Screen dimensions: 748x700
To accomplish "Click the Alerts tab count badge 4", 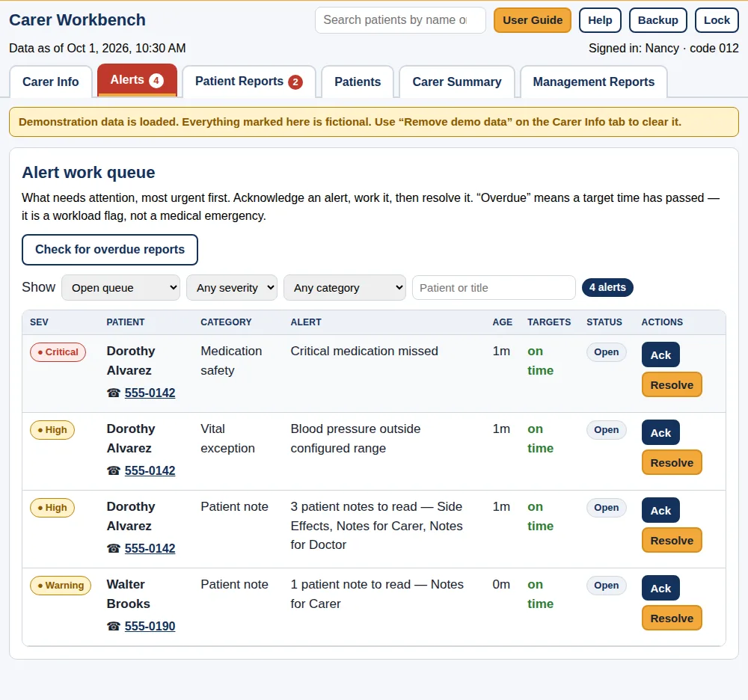I will click(156, 81).
